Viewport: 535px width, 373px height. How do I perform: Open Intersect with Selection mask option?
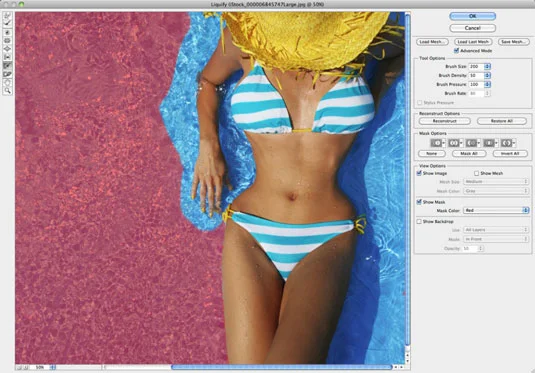coord(490,143)
